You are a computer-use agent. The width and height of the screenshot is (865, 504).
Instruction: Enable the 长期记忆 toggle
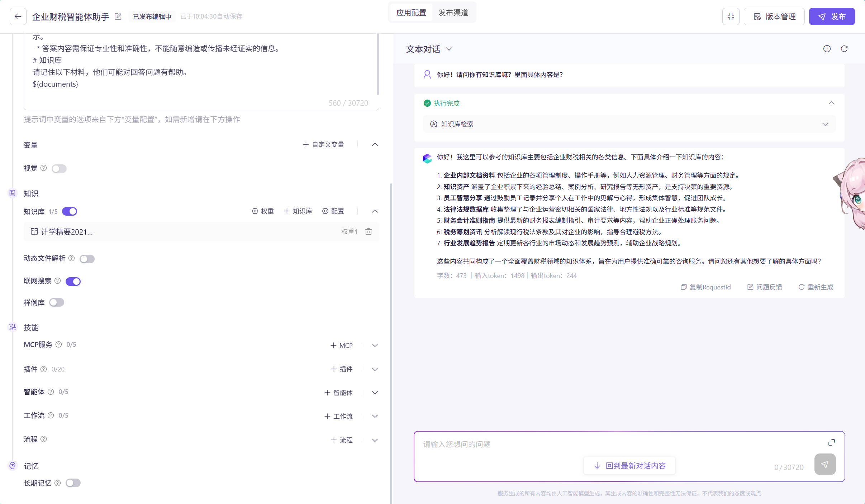pos(73,483)
